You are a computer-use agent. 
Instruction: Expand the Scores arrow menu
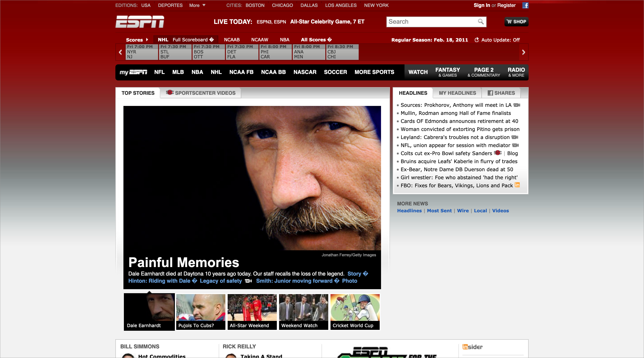(x=137, y=40)
